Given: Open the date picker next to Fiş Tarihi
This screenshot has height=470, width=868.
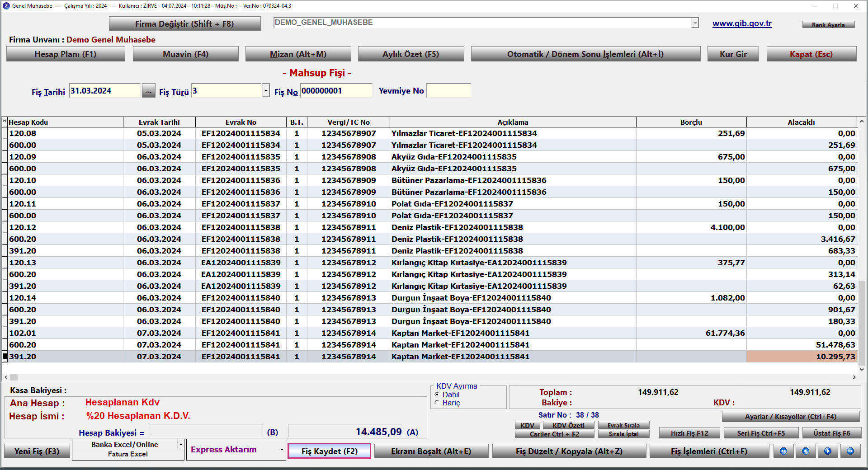Looking at the screenshot, I should [148, 91].
